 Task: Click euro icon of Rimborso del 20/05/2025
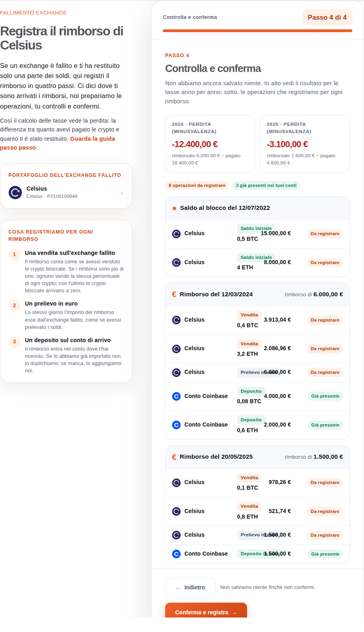174,457
